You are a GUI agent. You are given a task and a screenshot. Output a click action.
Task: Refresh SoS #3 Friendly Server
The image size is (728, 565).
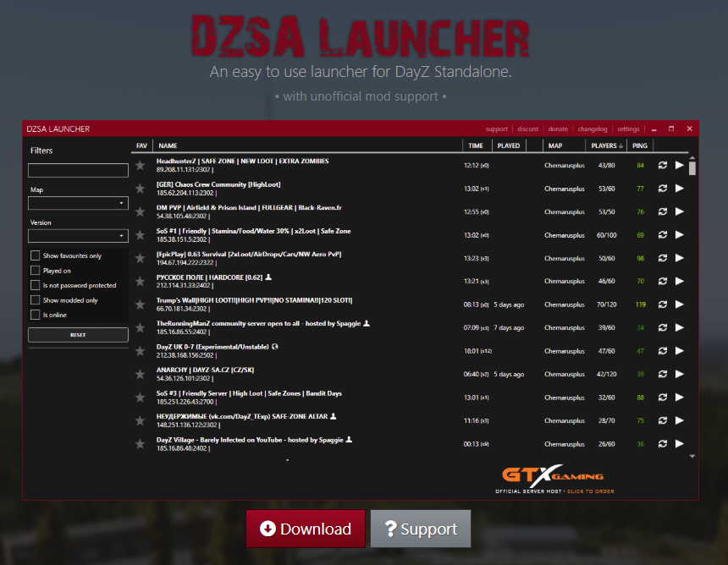[663, 397]
